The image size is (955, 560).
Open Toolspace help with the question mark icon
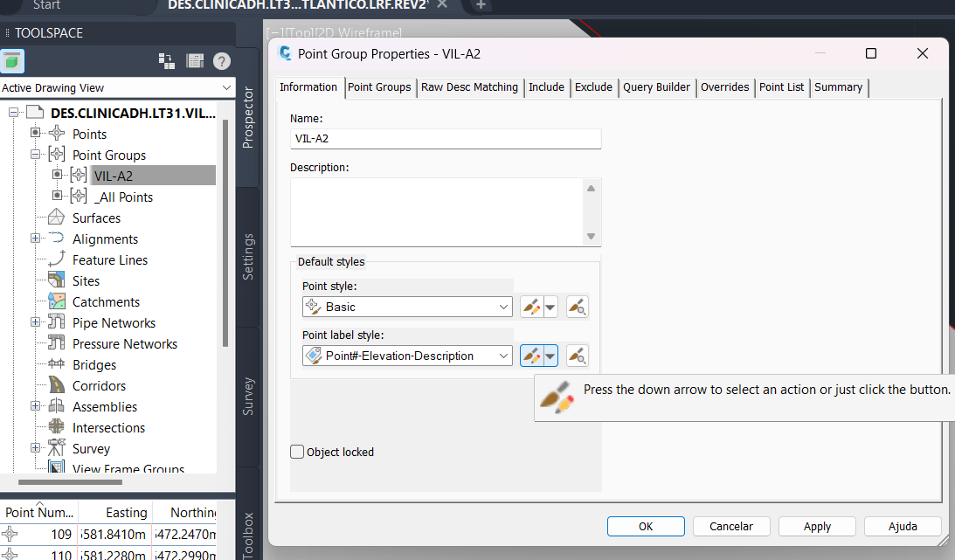click(221, 61)
